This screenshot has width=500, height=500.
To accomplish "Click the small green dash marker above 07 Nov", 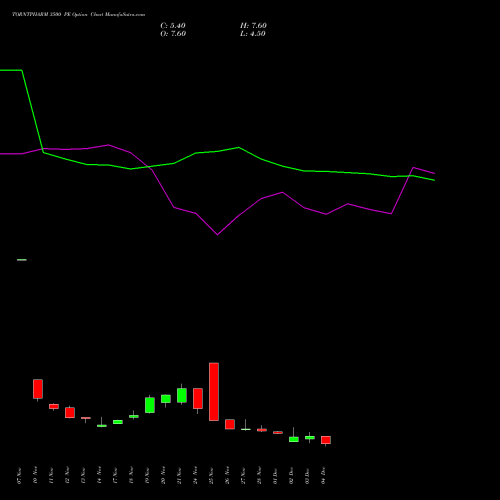I will [22, 260].
